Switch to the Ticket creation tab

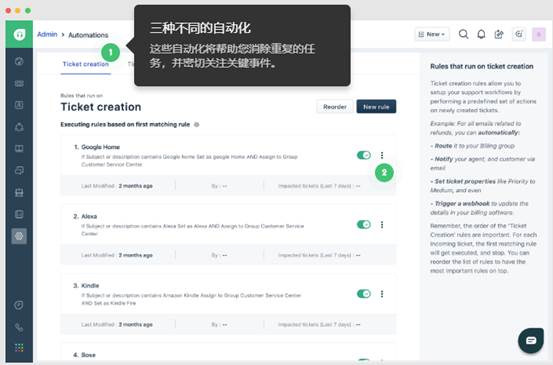tap(86, 64)
